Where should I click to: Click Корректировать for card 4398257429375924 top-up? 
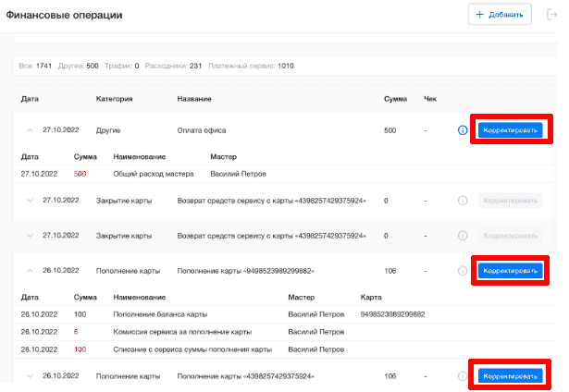tap(510, 376)
